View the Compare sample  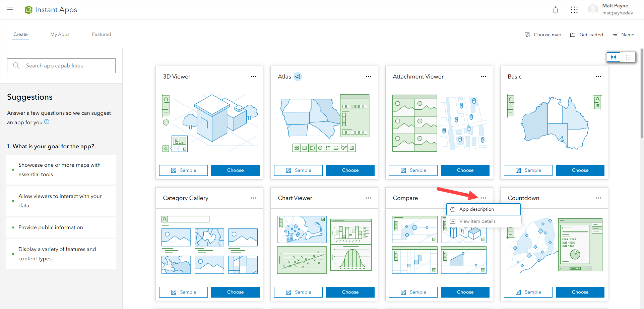413,292
